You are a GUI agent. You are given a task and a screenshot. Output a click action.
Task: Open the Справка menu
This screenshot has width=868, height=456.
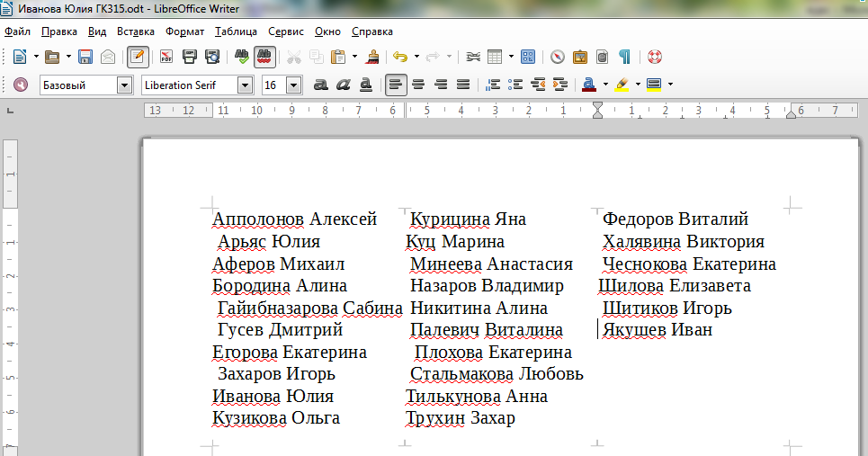coord(372,31)
